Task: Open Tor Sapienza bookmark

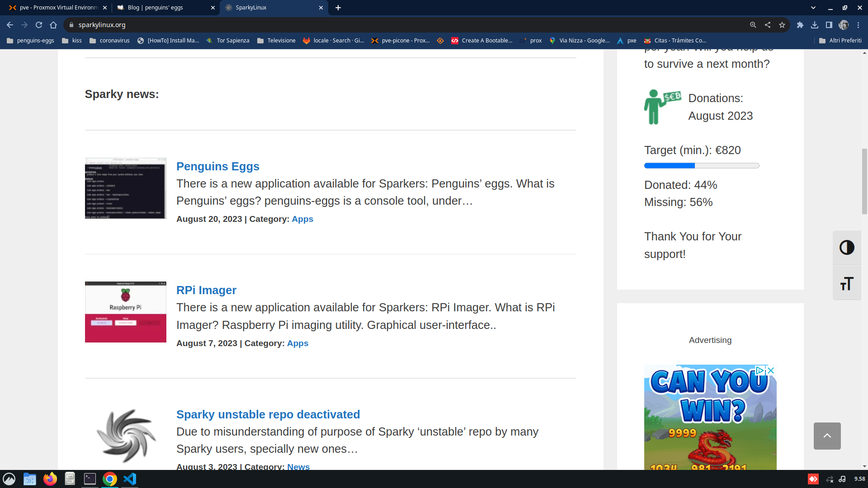Action: pyautogui.click(x=228, y=41)
